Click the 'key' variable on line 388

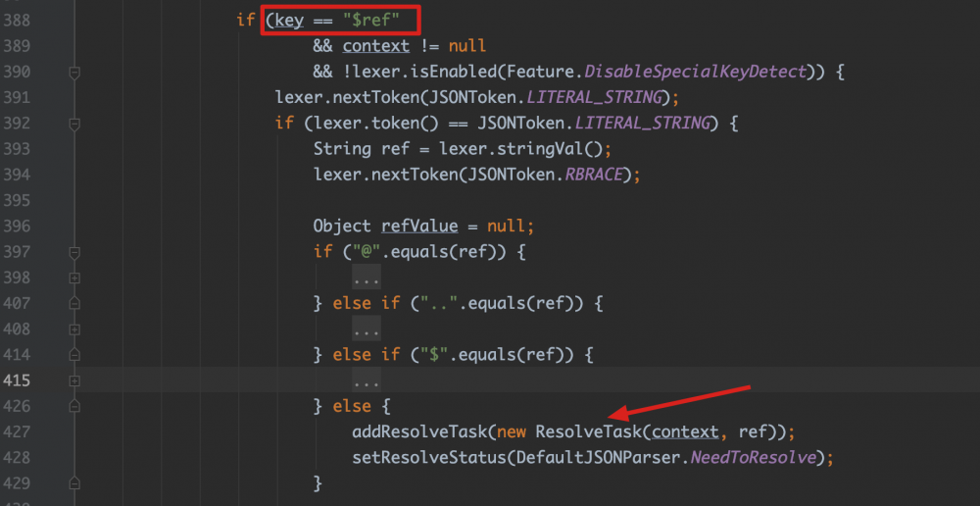click(x=289, y=22)
